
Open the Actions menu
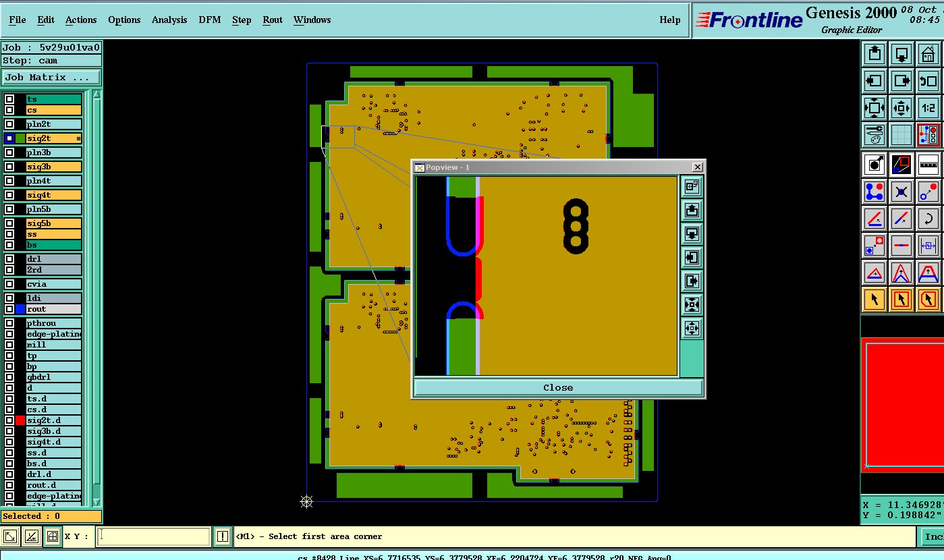[81, 20]
